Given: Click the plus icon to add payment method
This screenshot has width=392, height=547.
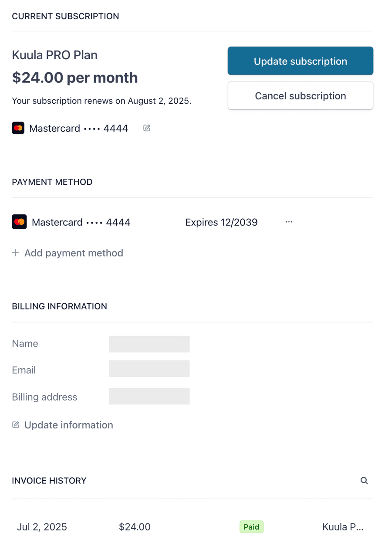Looking at the screenshot, I should 16,253.
